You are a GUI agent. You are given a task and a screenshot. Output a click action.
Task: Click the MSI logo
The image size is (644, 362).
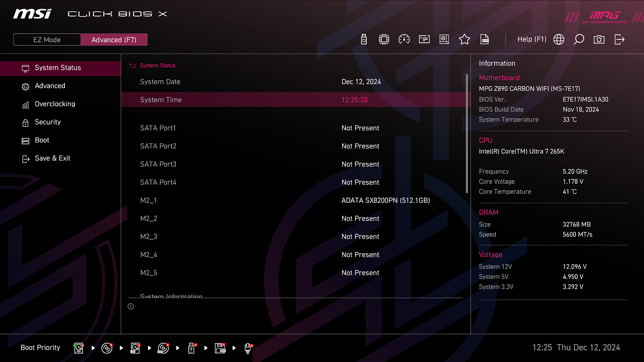click(x=32, y=14)
